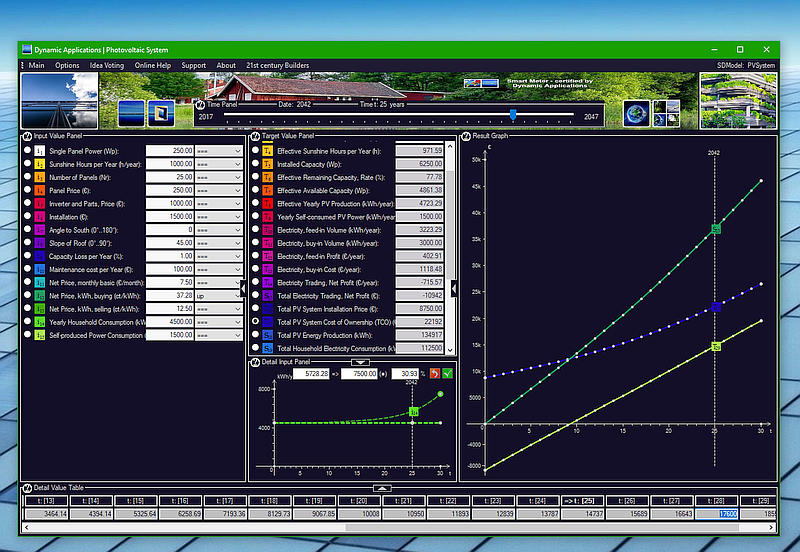Open the dropdown beside Sunshine Hours per Year
This screenshot has height=552, width=800.
pos(218,164)
